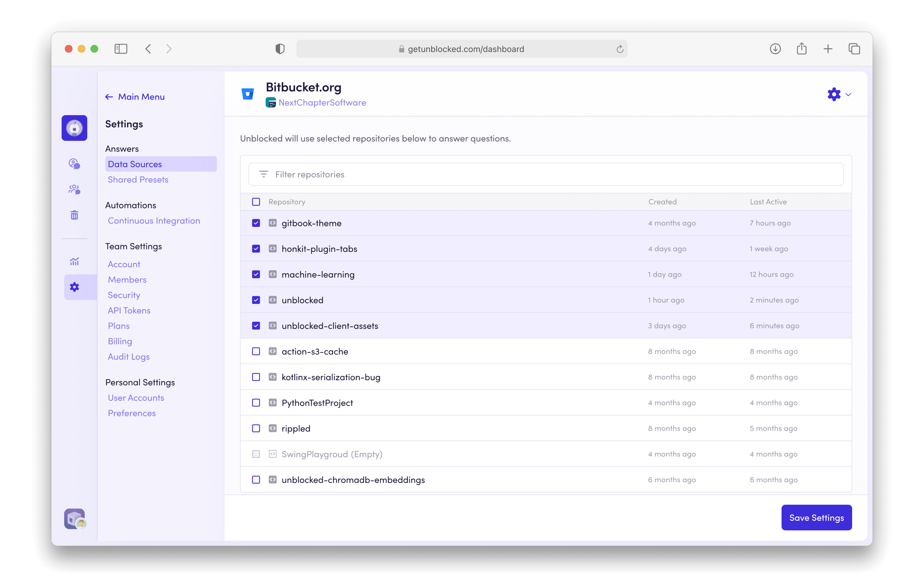This screenshot has width=924, height=584.
Task: Toggle the select-all checkbox in the Repository header
Action: (x=256, y=202)
